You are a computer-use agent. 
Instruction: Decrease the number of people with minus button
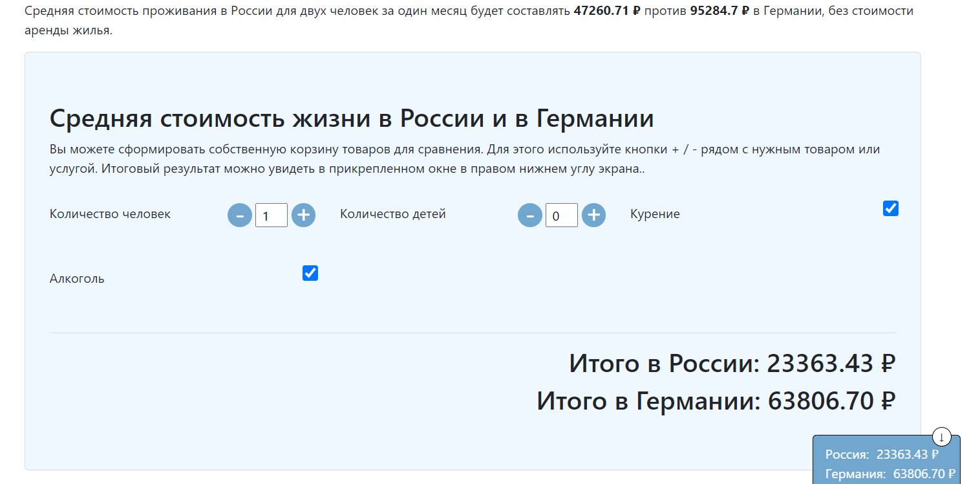click(239, 215)
